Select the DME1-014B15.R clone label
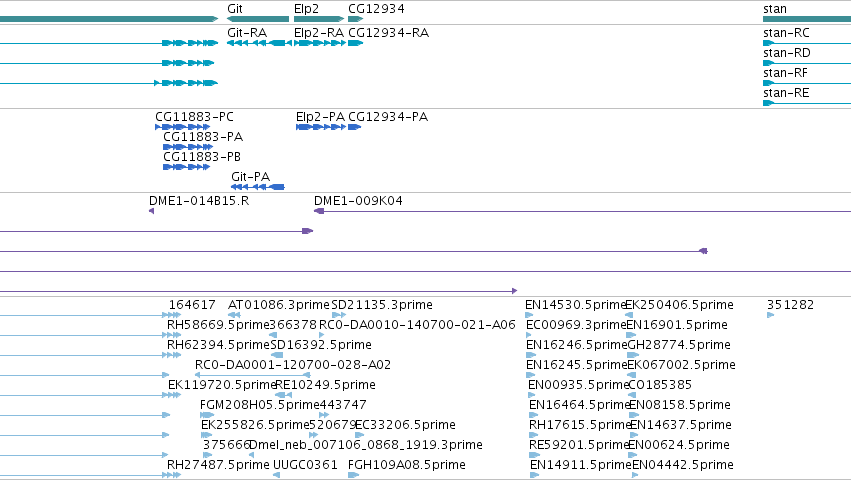The image size is (851, 480). click(199, 201)
